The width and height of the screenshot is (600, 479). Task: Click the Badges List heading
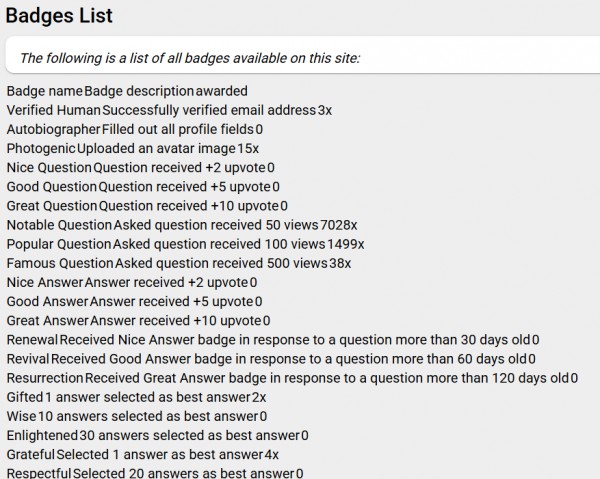click(59, 16)
